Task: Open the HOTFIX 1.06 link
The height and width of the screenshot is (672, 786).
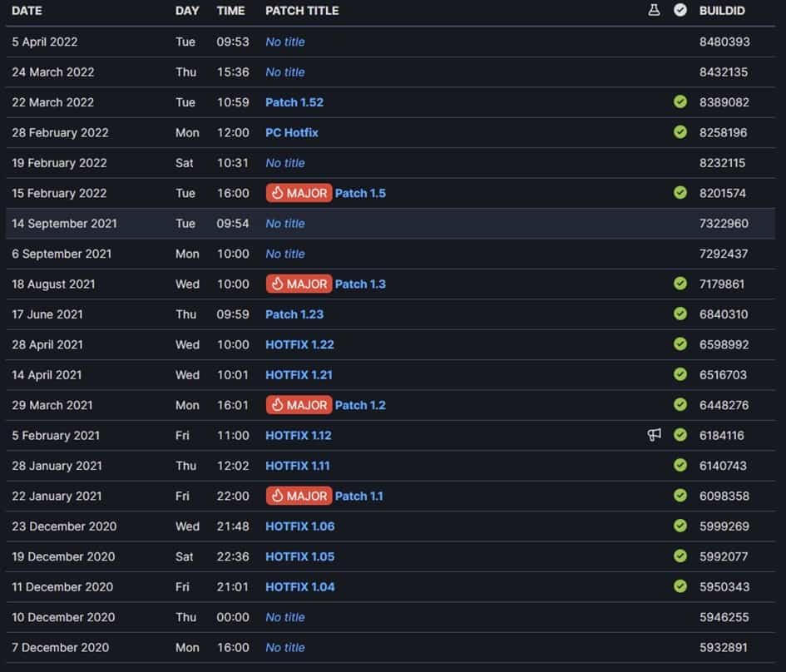Action: point(299,526)
